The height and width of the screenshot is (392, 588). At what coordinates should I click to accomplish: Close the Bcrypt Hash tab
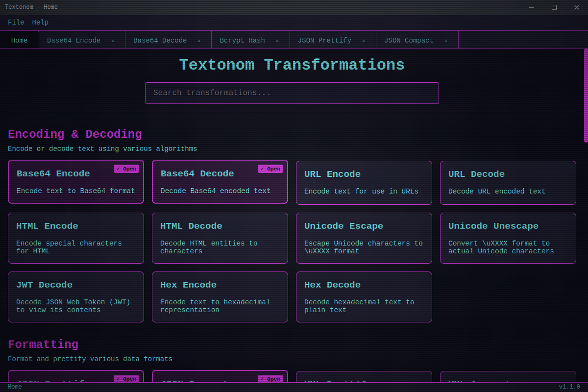(277, 41)
